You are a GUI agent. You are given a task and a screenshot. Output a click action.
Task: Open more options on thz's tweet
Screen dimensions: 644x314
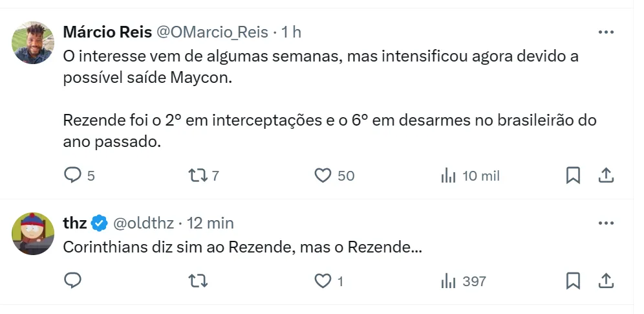[606, 223]
